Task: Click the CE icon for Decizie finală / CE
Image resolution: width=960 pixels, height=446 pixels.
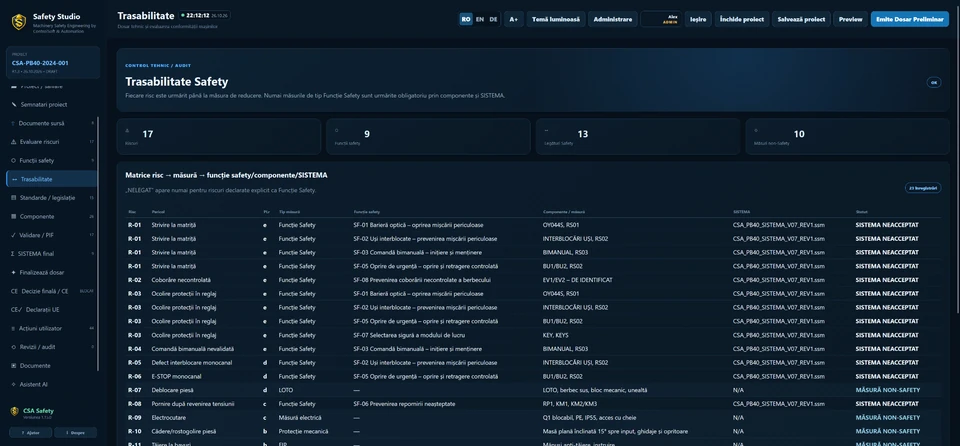Action: click(14, 291)
